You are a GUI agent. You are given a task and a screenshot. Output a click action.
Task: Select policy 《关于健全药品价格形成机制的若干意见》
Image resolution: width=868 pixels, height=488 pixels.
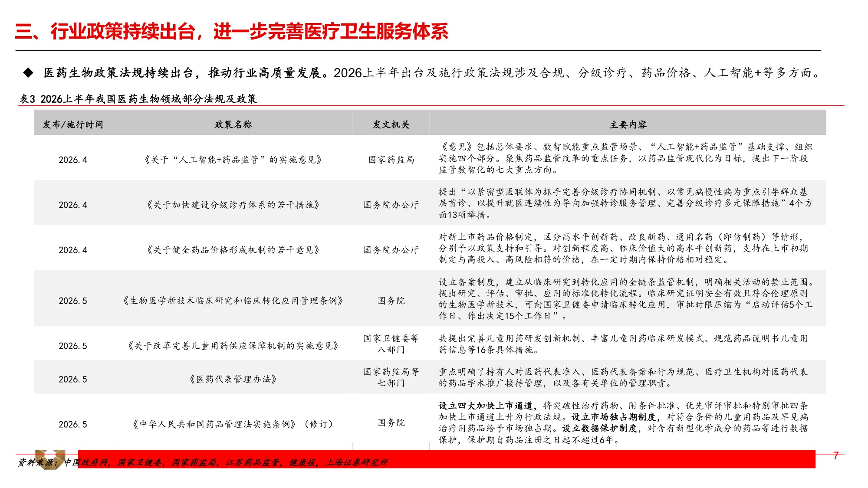tap(233, 250)
